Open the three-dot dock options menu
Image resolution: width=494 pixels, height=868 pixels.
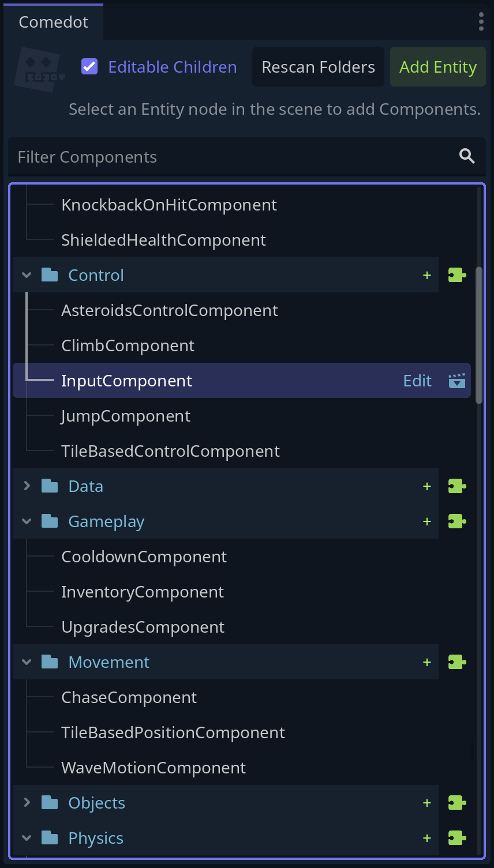(x=481, y=21)
